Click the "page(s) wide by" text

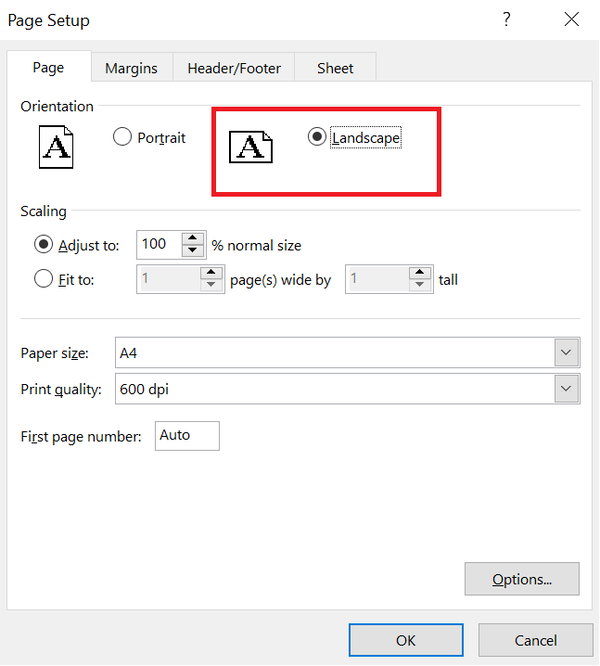[x=280, y=280]
